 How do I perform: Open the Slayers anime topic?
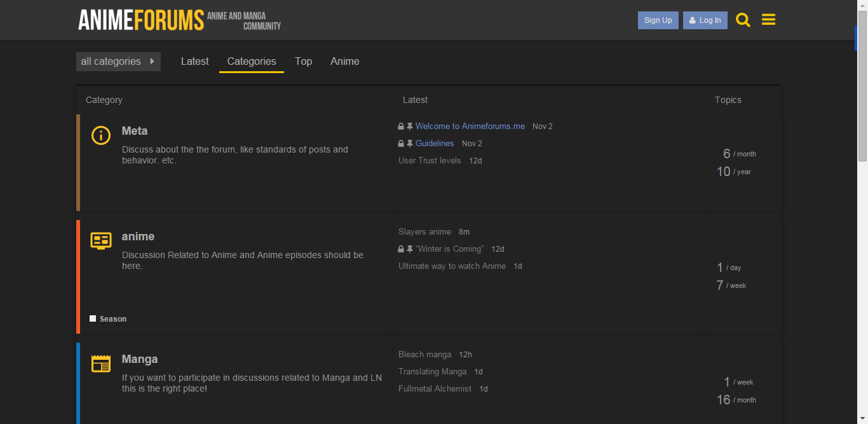point(424,232)
